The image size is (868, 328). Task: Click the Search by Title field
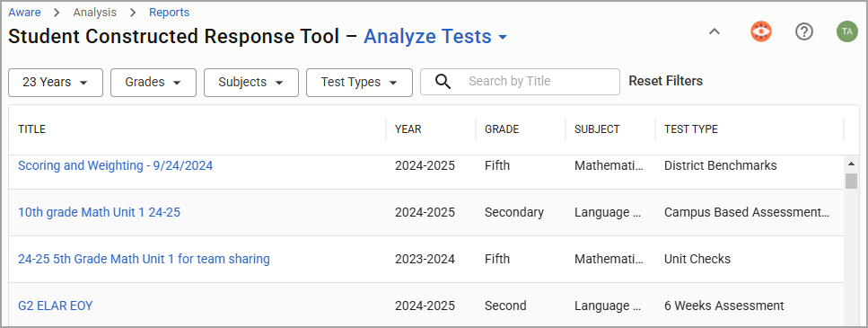(x=520, y=82)
